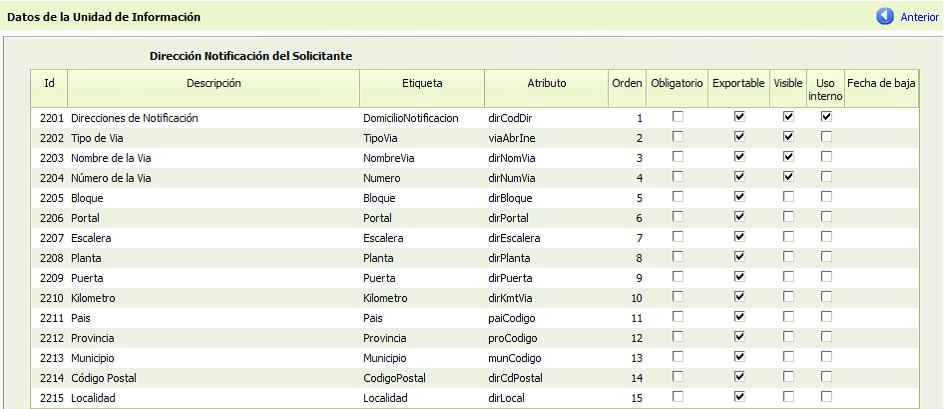Check Visible for Localidad row

tap(788, 396)
